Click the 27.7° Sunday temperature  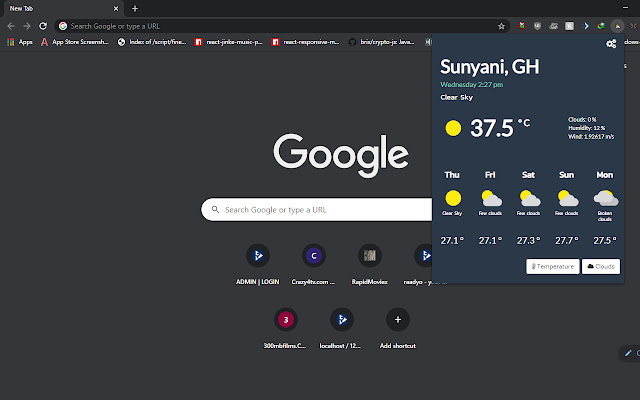tap(567, 240)
